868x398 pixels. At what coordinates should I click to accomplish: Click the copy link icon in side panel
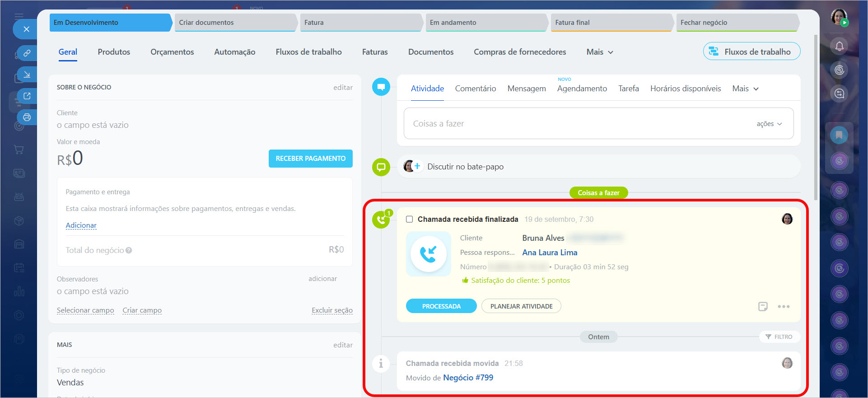click(x=27, y=53)
